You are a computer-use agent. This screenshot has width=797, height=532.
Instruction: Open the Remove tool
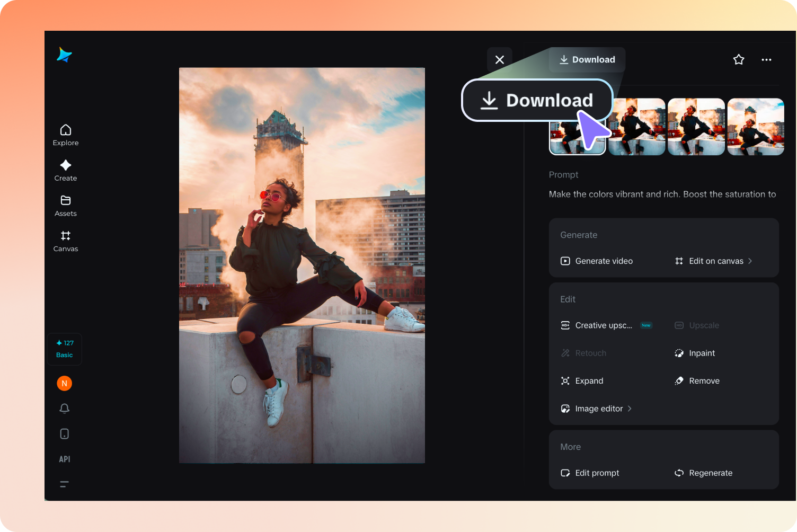[704, 380]
